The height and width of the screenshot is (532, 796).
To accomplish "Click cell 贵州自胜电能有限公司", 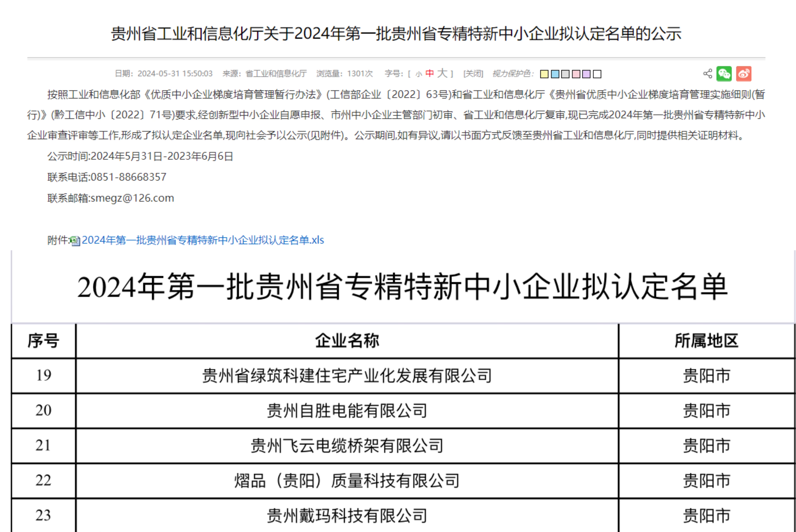I will (x=347, y=411).
